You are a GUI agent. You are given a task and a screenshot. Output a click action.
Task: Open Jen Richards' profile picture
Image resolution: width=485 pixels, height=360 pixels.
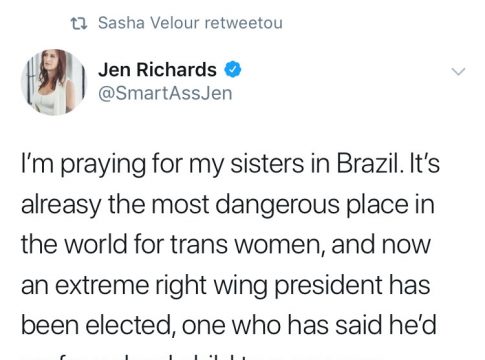54,82
